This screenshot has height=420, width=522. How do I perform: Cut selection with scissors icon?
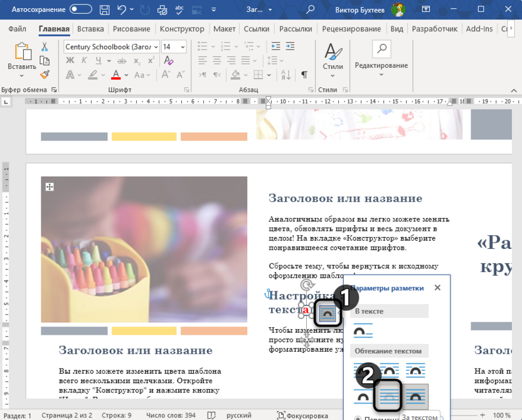pyautogui.click(x=45, y=47)
